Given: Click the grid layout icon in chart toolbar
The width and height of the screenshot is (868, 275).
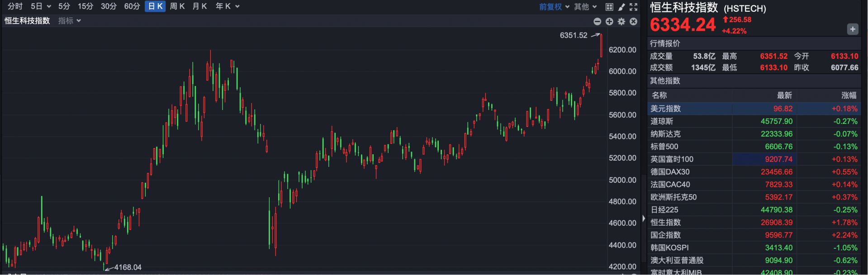Looking at the screenshot, I should click(609, 7).
